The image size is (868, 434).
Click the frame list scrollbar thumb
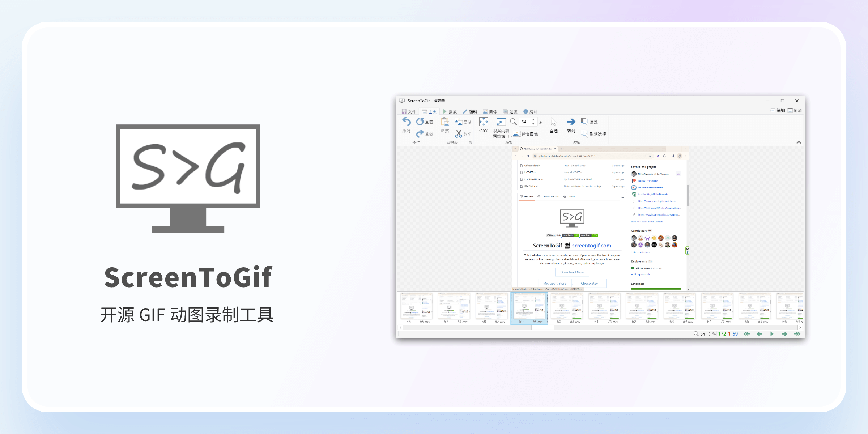pos(542,328)
